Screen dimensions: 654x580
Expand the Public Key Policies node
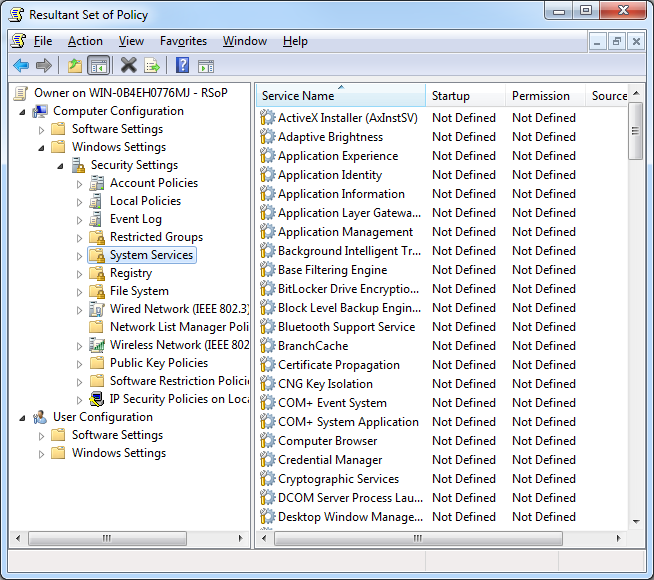coord(79,364)
